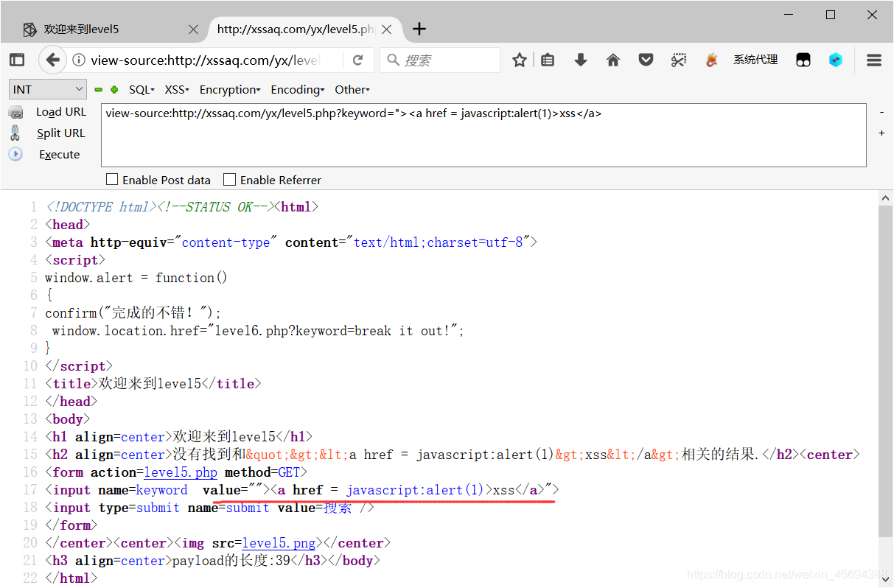Open the INT dropdown
This screenshot has width=894, height=588.
49,90
